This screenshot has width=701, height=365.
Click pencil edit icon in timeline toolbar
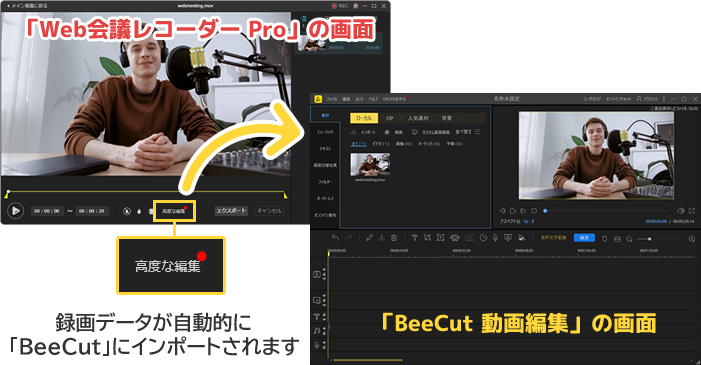tap(369, 238)
